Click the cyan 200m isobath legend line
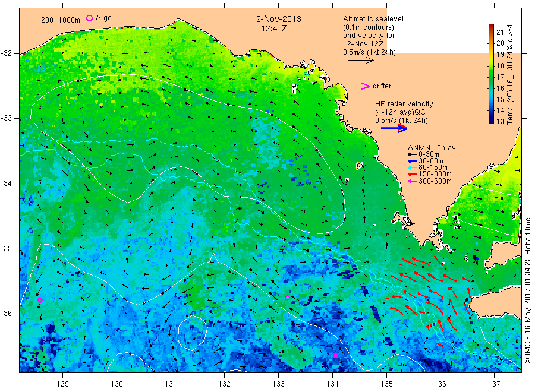 49,26
